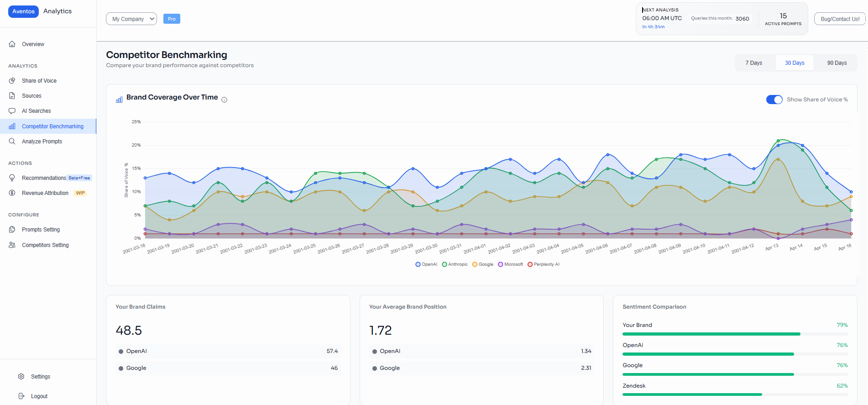Toggle the Show Share of Voice % switch
868x405 pixels.
(774, 100)
